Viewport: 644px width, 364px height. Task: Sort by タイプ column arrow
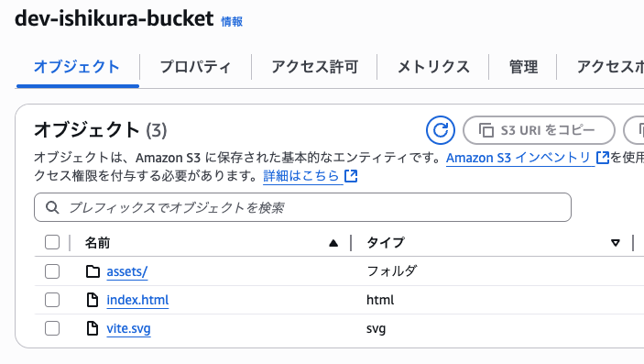point(616,243)
